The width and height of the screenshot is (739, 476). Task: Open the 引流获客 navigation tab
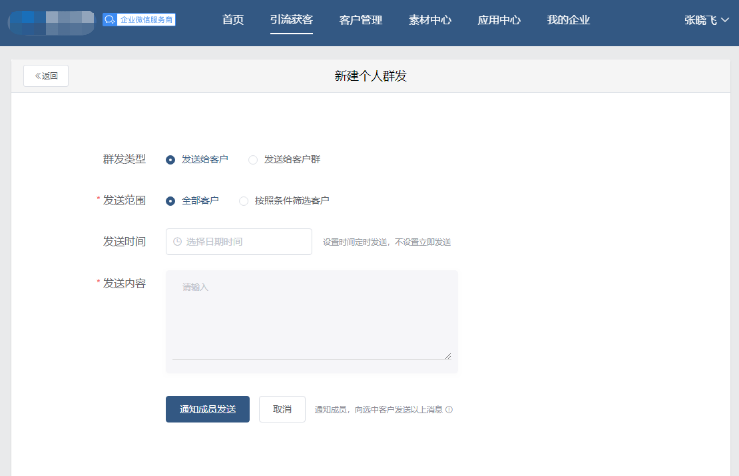(x=291, y=20)
